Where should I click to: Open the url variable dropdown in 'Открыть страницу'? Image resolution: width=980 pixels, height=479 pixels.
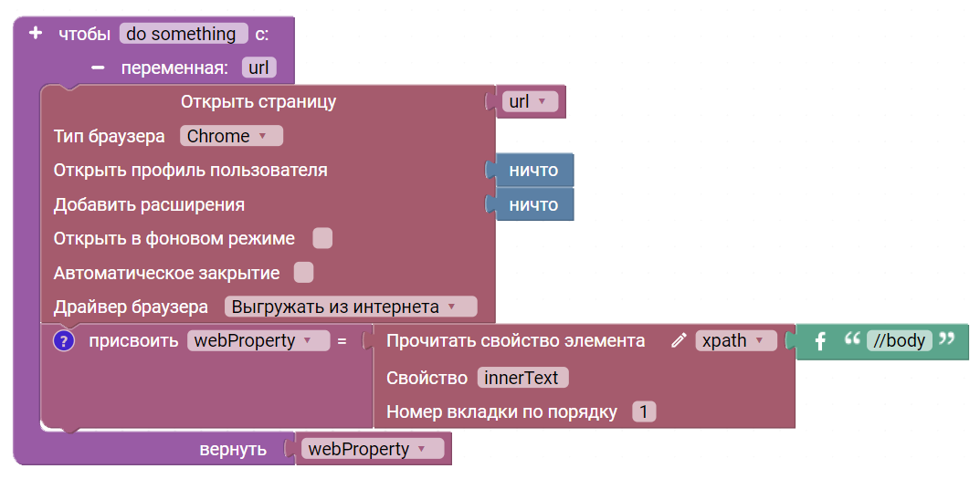point(529,102)
